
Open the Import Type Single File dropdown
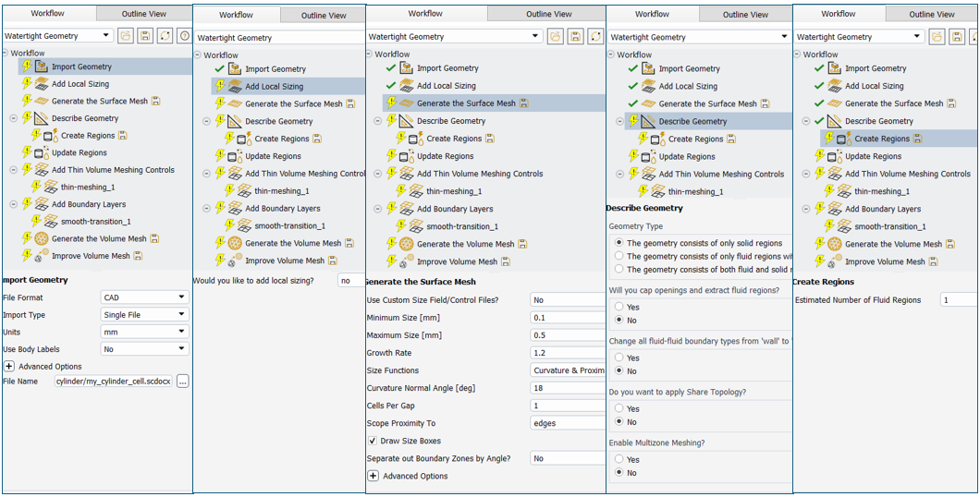click(144, 315)
